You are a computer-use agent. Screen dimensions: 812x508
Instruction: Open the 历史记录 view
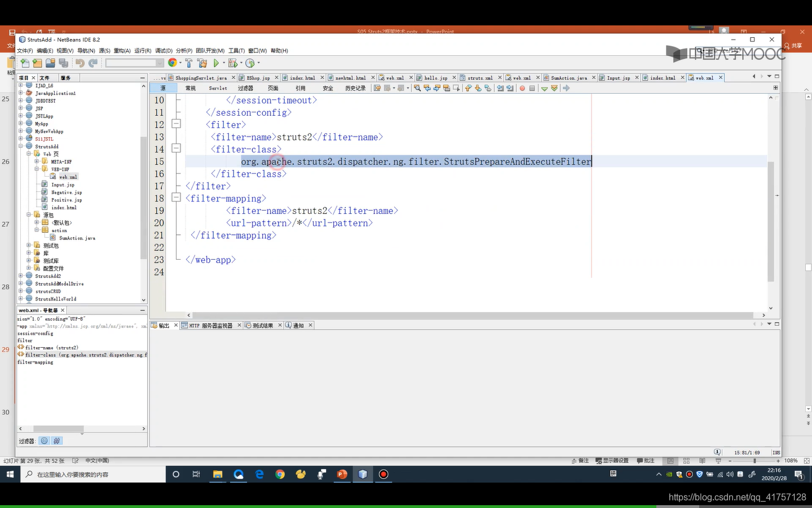tap(355, 88)
